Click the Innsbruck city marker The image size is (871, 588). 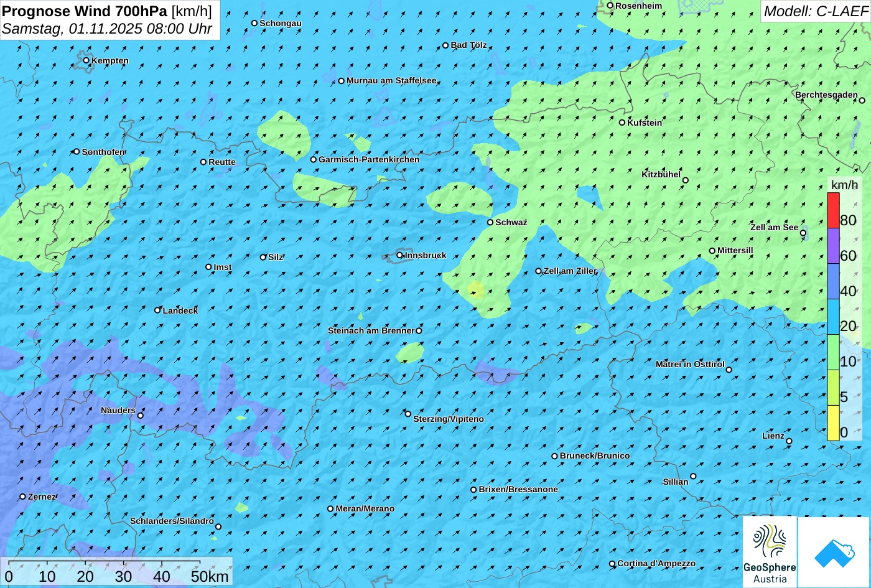coord(399,255)
